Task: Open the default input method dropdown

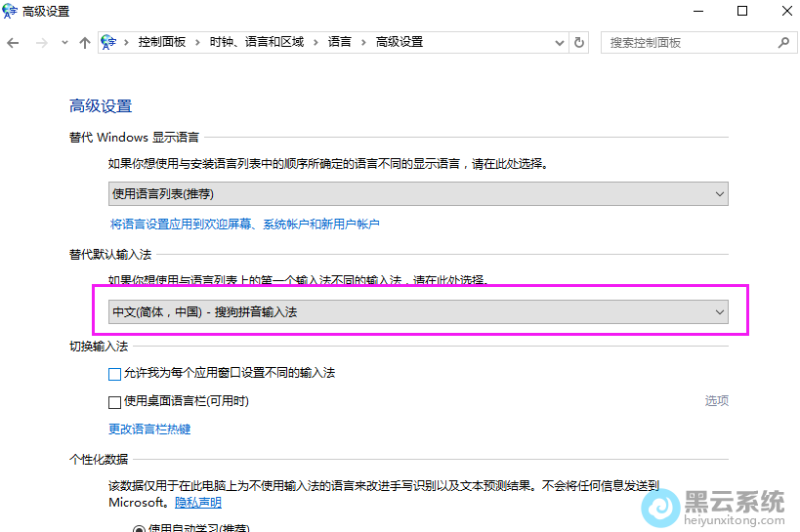Action: [x=418, y=312]
